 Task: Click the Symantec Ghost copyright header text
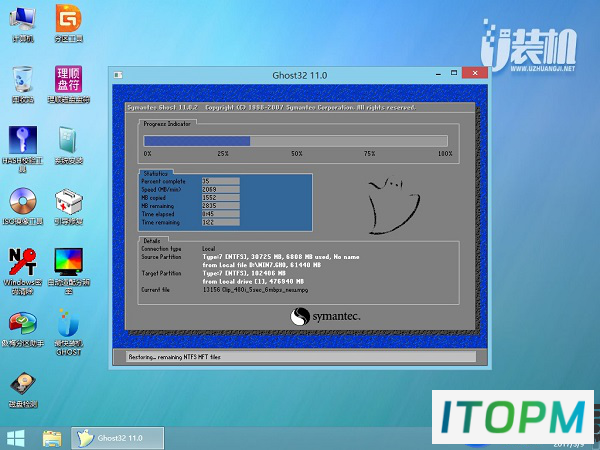click(x=271, y=108)
